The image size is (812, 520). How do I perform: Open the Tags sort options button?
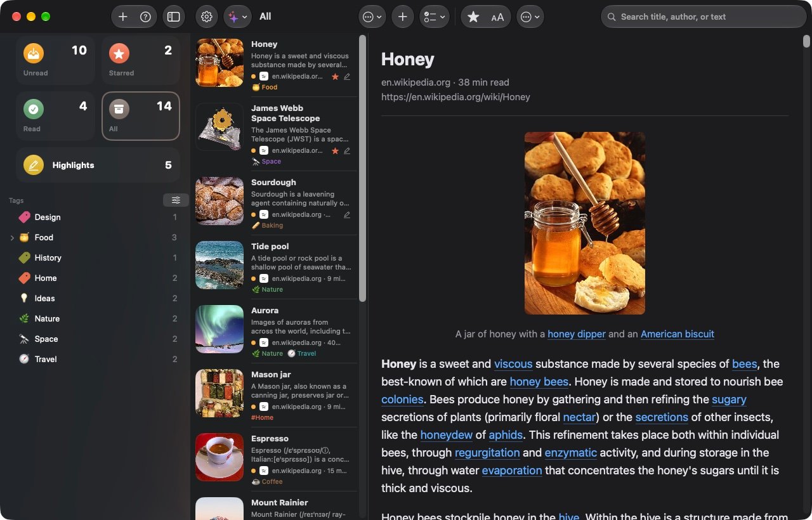point(176,200)
